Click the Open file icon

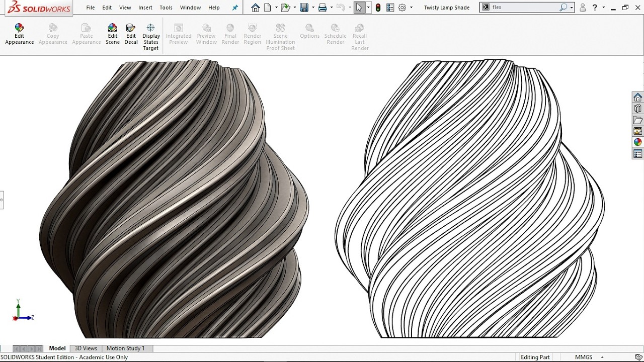tap(285, 8)
